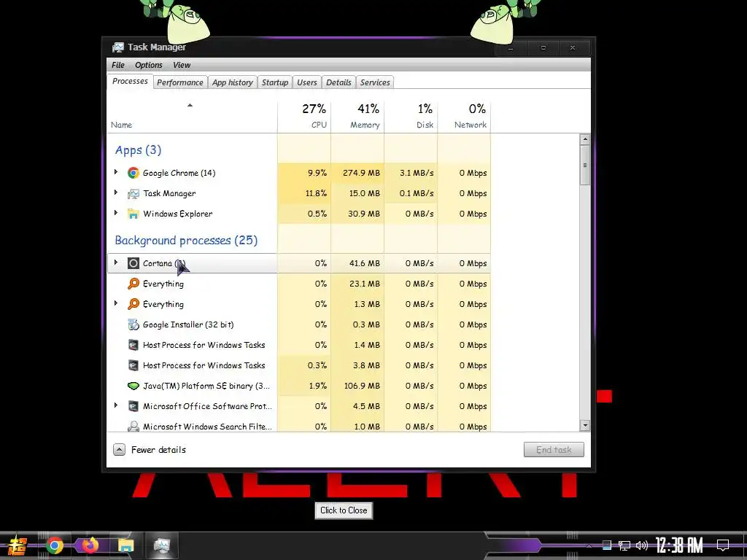
Task: Click the Task Manager taskbar button
Action: (162, 545)
